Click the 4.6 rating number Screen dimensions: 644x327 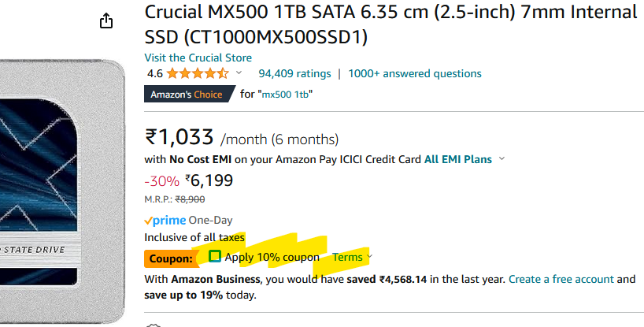coord(155,74)
